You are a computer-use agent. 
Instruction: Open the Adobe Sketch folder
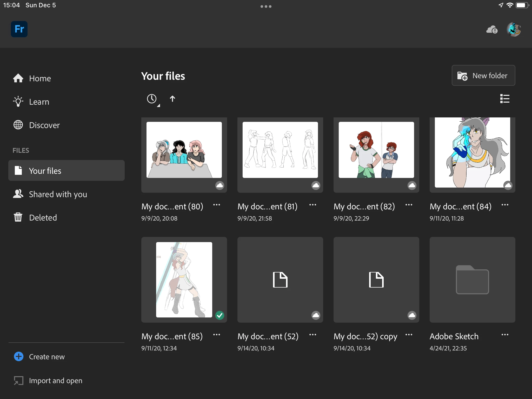(472, 280)
